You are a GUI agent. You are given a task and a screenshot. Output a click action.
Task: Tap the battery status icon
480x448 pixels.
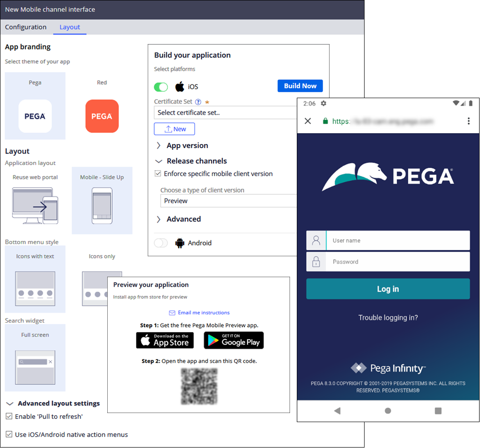[471, 103]
